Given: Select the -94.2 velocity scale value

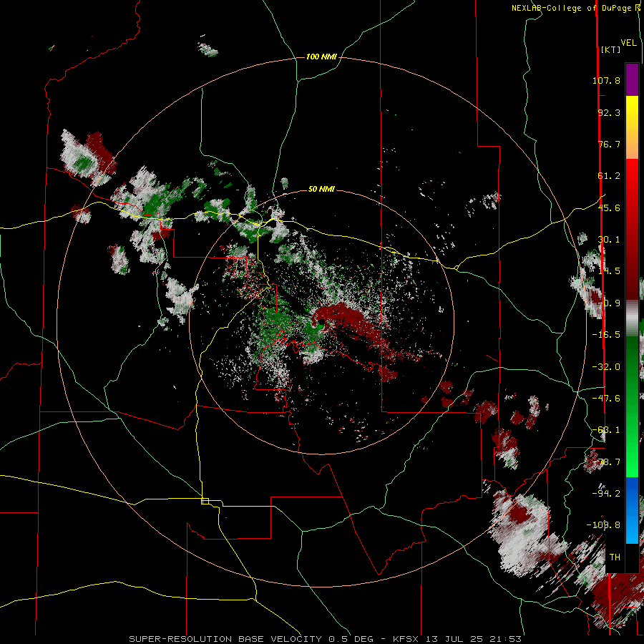Looking at the screenshot, I should point(606,494).
